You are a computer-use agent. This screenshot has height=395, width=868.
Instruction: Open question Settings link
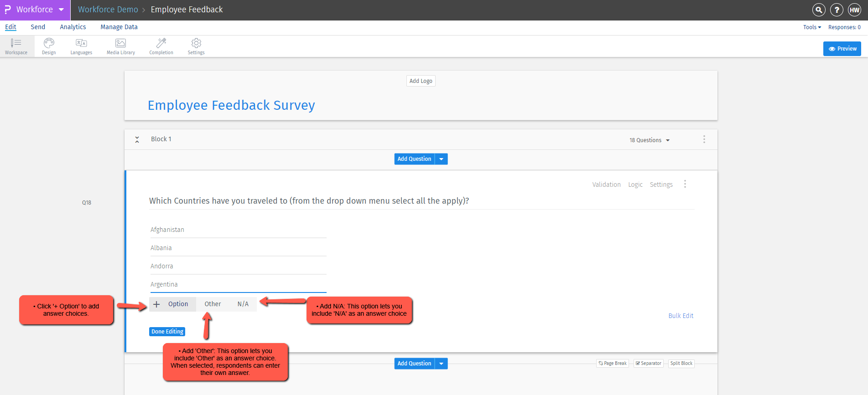tap(661, 185)
